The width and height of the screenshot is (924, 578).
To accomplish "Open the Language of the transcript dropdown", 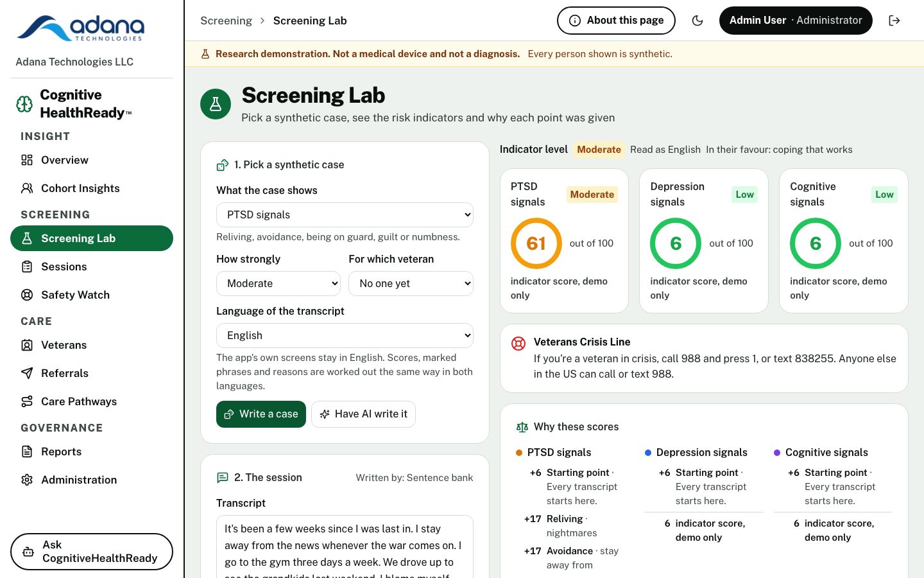I will [x=345, y=335].
